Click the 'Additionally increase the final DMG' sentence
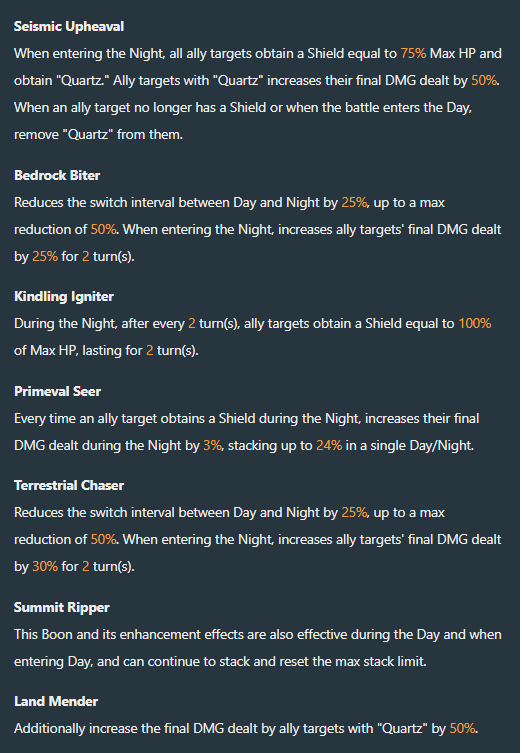 click(246, 729)
